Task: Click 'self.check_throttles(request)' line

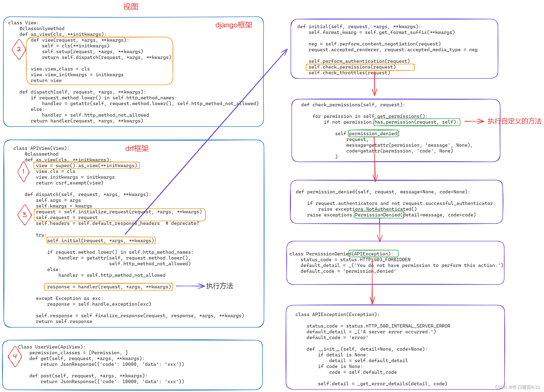Action: coord(349,73)
